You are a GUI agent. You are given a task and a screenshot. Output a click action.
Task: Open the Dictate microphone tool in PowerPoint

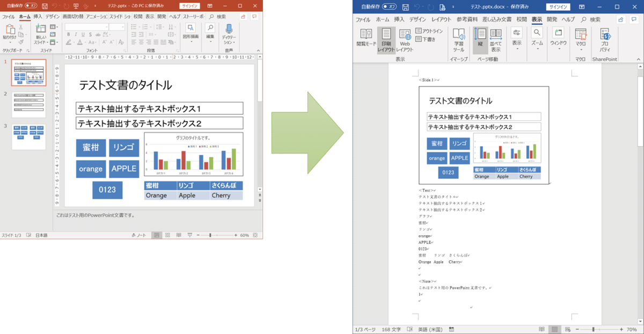click(229, 33)
